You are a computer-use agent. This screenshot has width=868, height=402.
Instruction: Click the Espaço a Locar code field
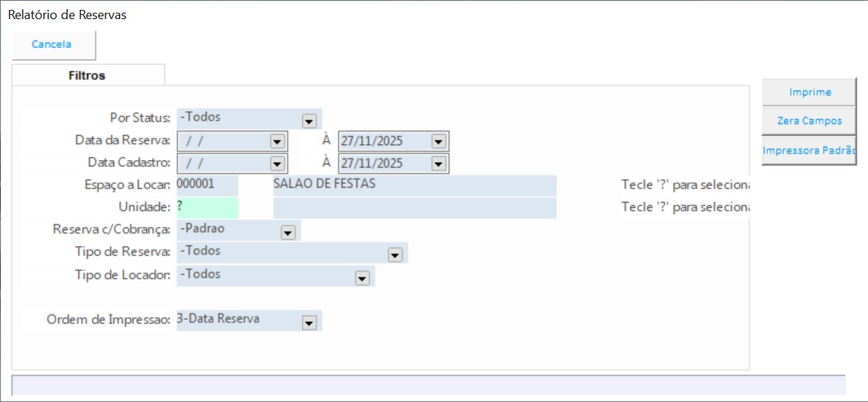(207, 185)
